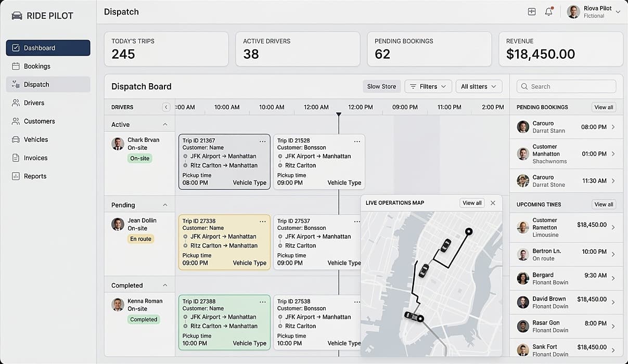Collapse the Pending drivers group
The height and width of the screenshot is (364, 628).
(x=165, y=205)
